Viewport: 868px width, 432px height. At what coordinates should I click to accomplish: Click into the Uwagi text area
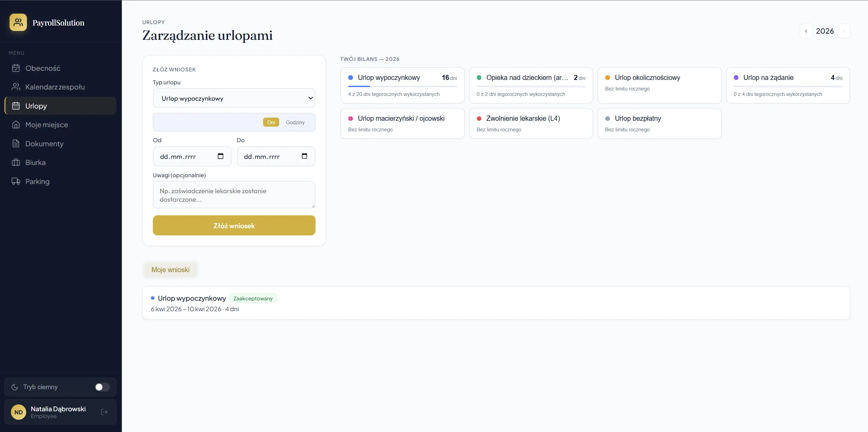coord(234,195)
